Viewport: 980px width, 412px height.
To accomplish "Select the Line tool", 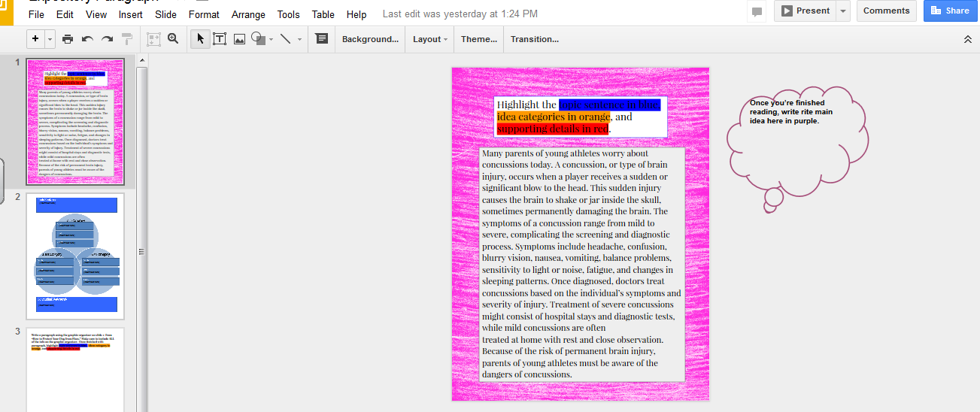I will (285, 39).
